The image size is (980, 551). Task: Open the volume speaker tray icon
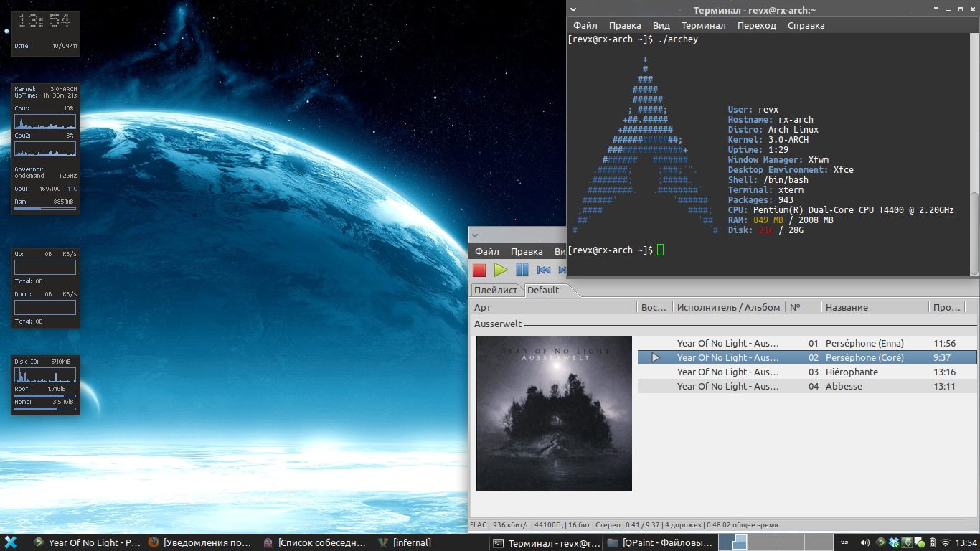click(x=865, y=542)
